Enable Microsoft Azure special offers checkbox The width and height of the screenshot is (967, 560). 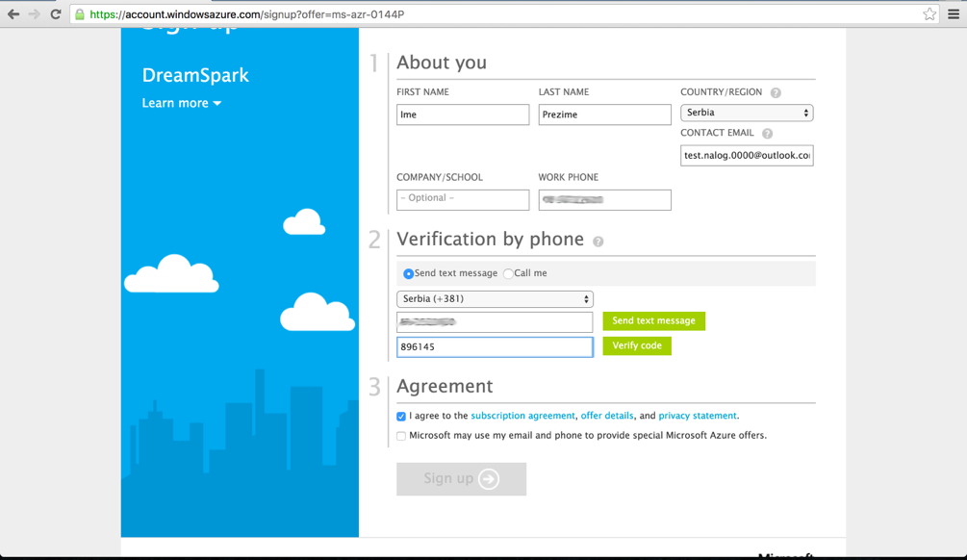point(401,435)
